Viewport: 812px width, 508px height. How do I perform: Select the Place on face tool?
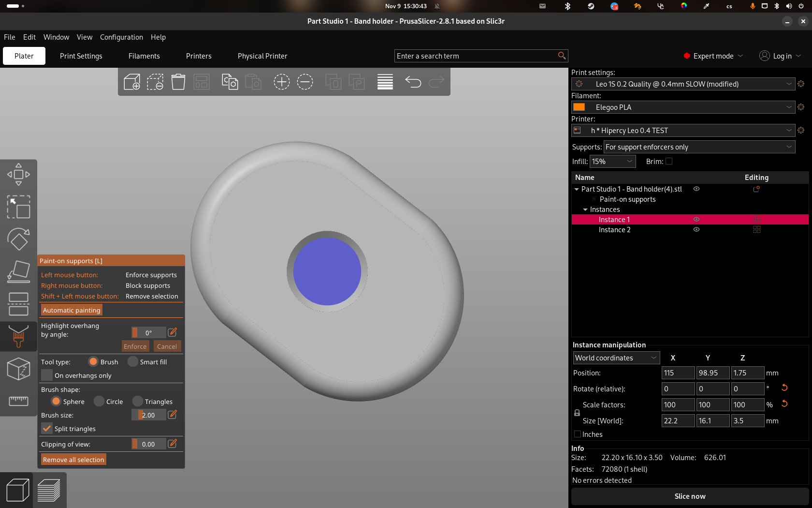point(18,271)
